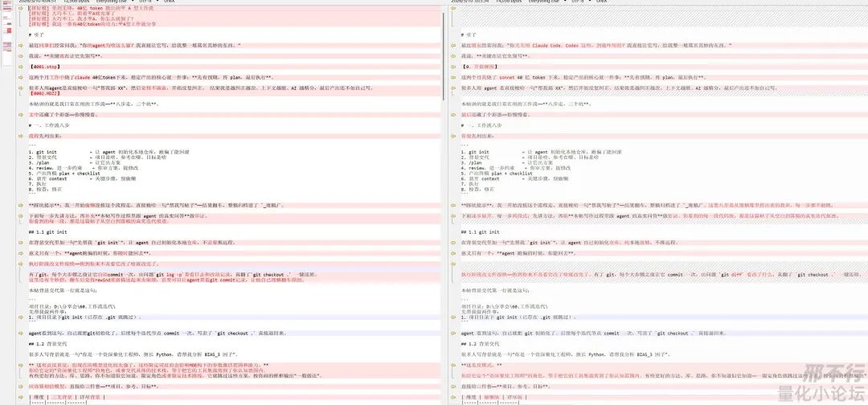868x405 pixels.
Task: Click right pane arrow on '我说' line
Action: tap(453, 56)
